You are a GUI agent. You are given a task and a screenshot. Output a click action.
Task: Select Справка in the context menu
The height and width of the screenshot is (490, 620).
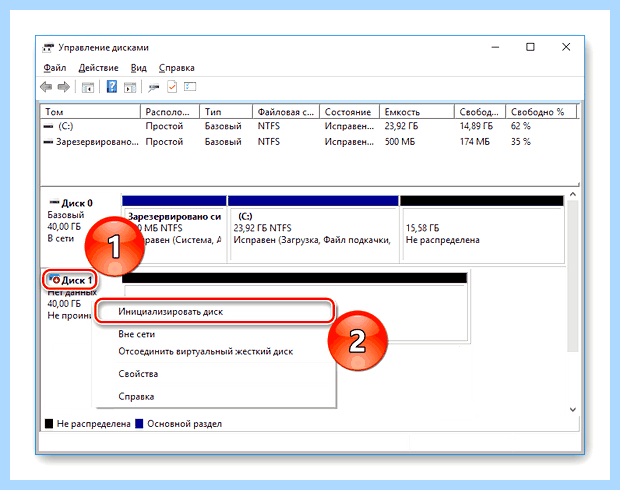(x=215, y=396)
